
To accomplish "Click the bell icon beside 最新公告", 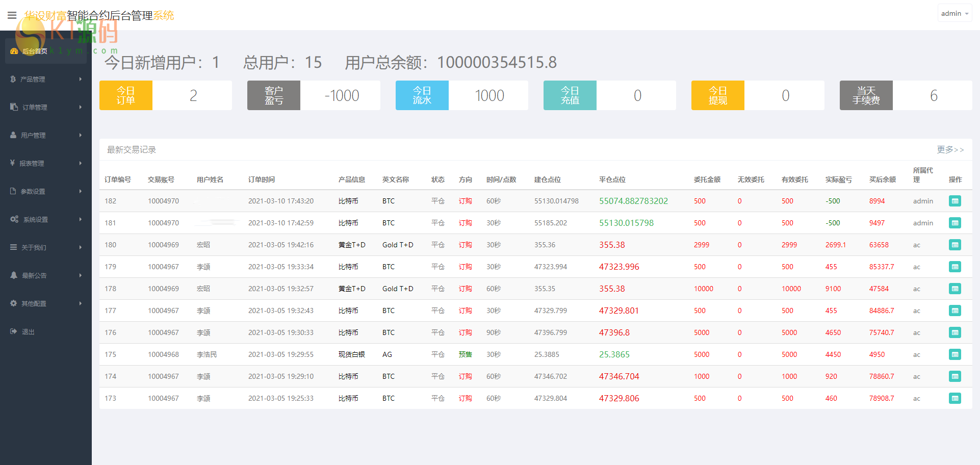I will 14,275.
